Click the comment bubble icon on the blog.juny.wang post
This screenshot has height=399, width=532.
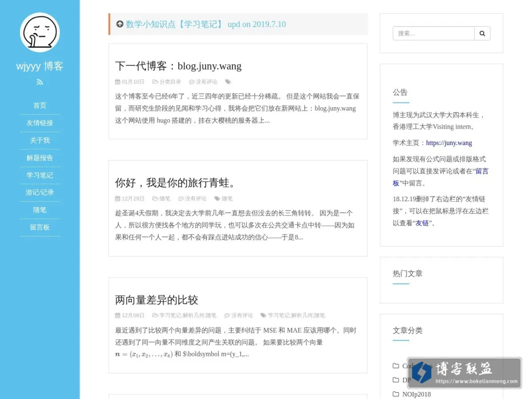192,82
